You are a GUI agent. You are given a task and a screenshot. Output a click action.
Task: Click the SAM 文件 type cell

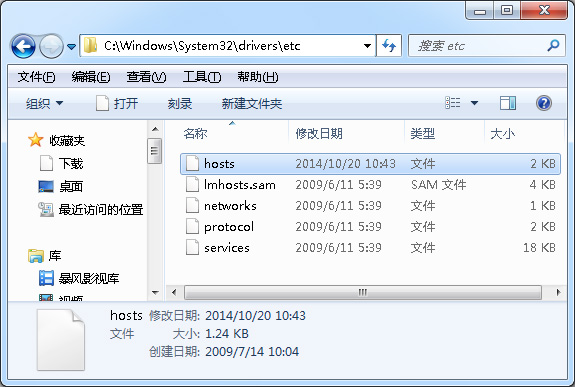(439, 185)
